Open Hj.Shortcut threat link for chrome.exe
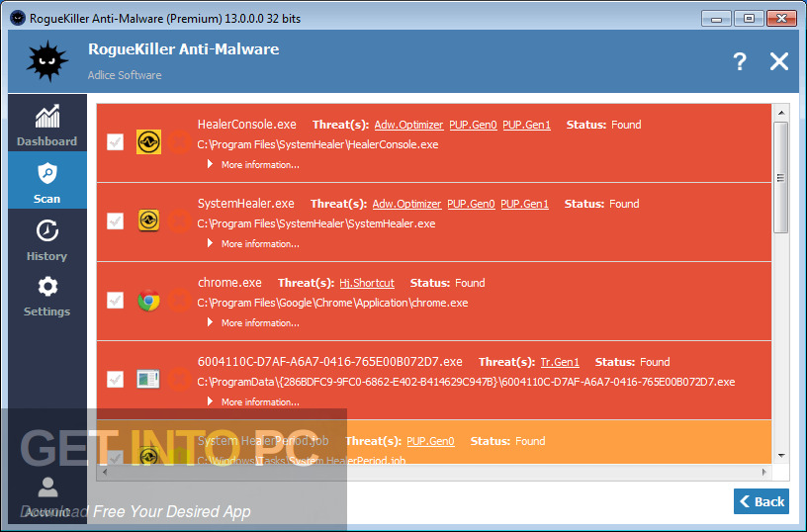The height and width of the screenshot is (532, 807). [367, 283]
